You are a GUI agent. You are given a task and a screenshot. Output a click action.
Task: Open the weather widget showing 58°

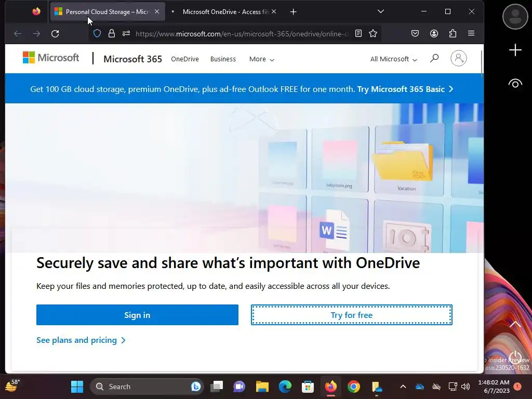(x=12, y=386)
